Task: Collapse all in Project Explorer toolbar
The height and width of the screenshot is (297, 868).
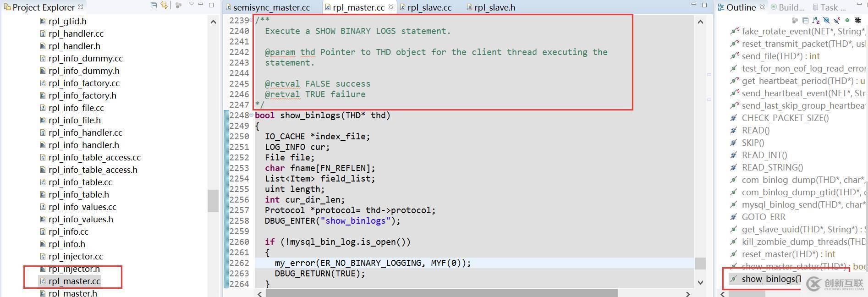Action: tap(154, 5)
